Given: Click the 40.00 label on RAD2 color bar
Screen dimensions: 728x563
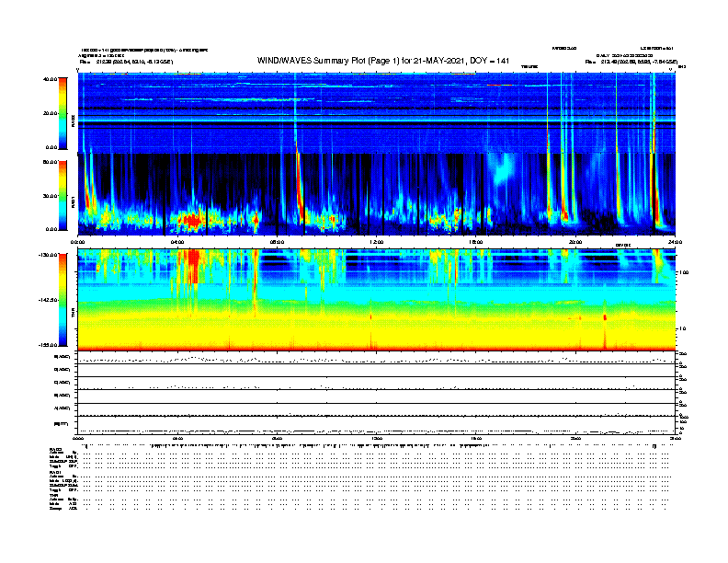Looking at the screenshot, I should 50,79.
